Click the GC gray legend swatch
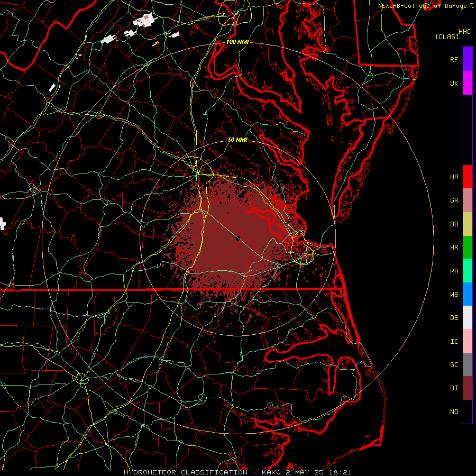This screenshot has height=476, width=476. pos(467,364)
